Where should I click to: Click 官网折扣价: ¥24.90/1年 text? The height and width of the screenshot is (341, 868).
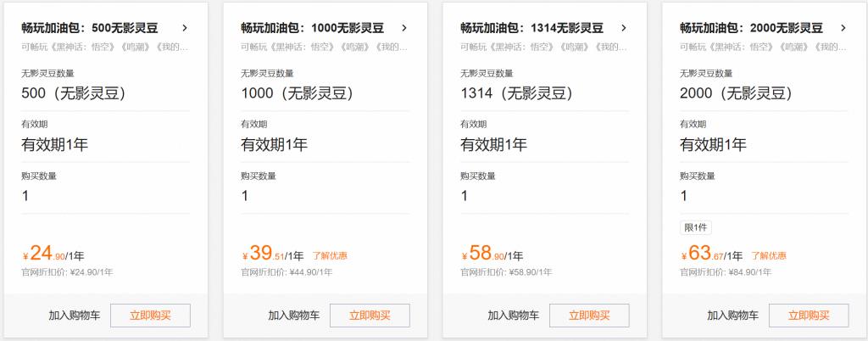pyautogui.click(x=68, y=272)
